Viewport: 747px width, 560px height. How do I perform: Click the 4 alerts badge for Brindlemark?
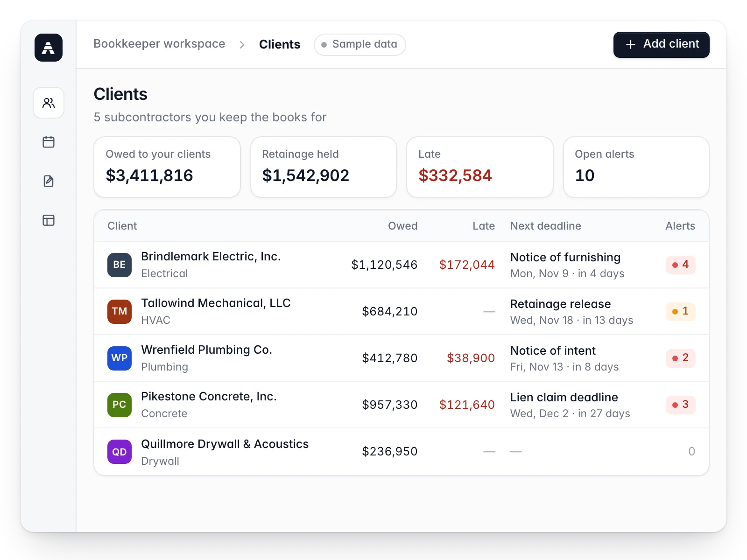tap(681, 265)
